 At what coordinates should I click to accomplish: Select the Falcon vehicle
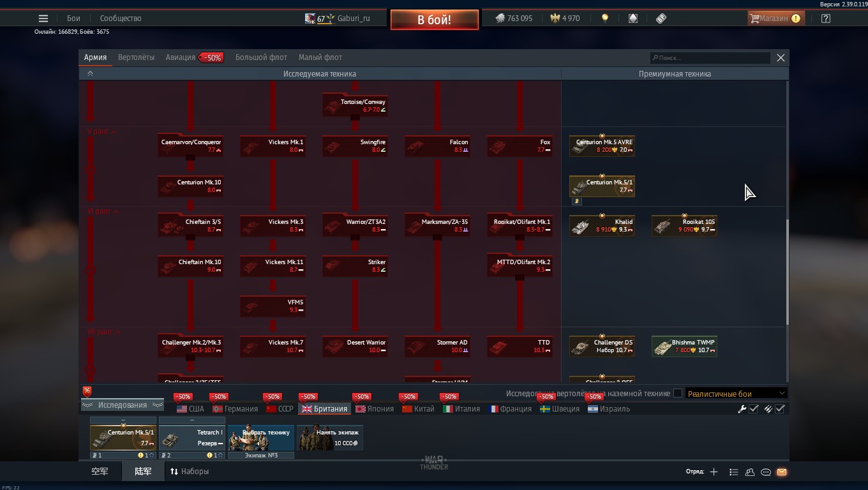437,145
